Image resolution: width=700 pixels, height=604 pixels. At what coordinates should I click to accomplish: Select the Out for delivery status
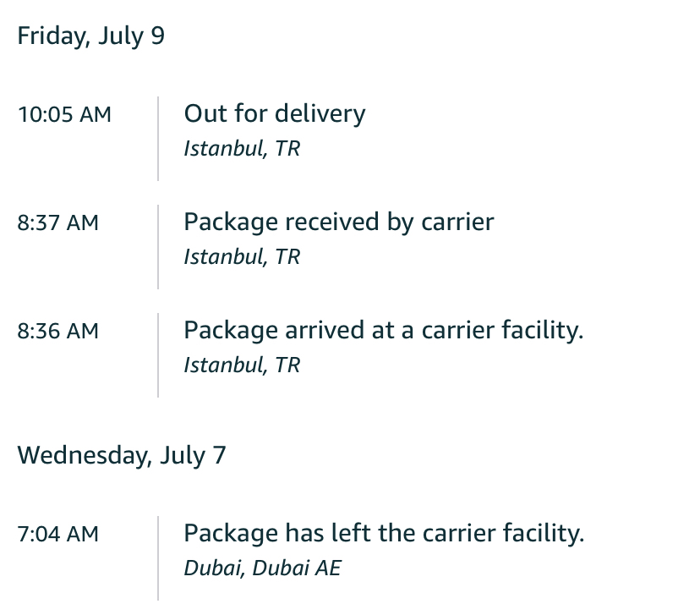275,113
